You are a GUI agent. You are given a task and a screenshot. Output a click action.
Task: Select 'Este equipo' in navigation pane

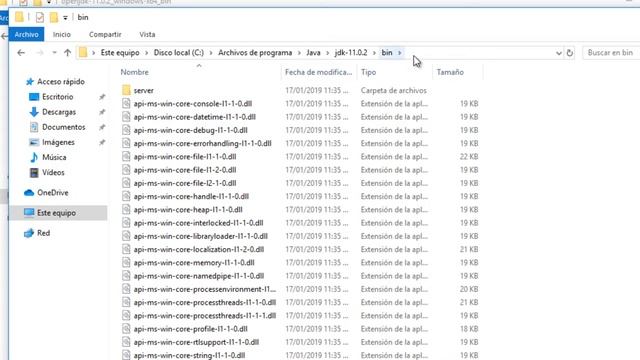(56, 213)
